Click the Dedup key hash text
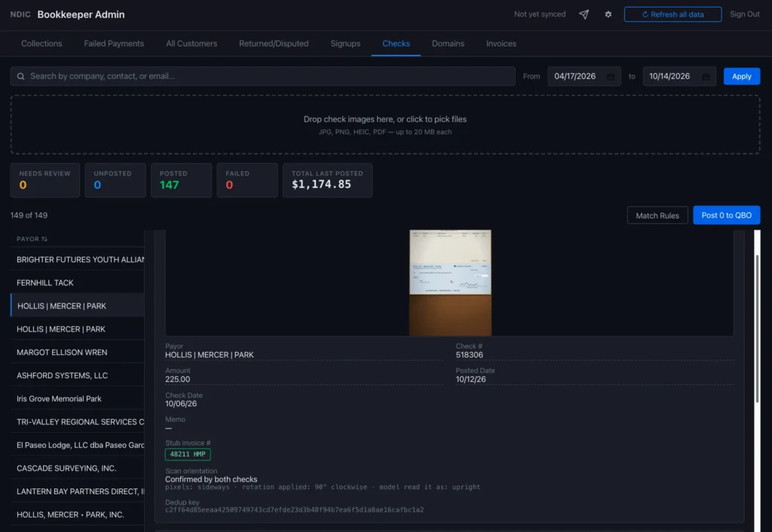This screenshot has width=772, height=532. [x=294, y=510]
